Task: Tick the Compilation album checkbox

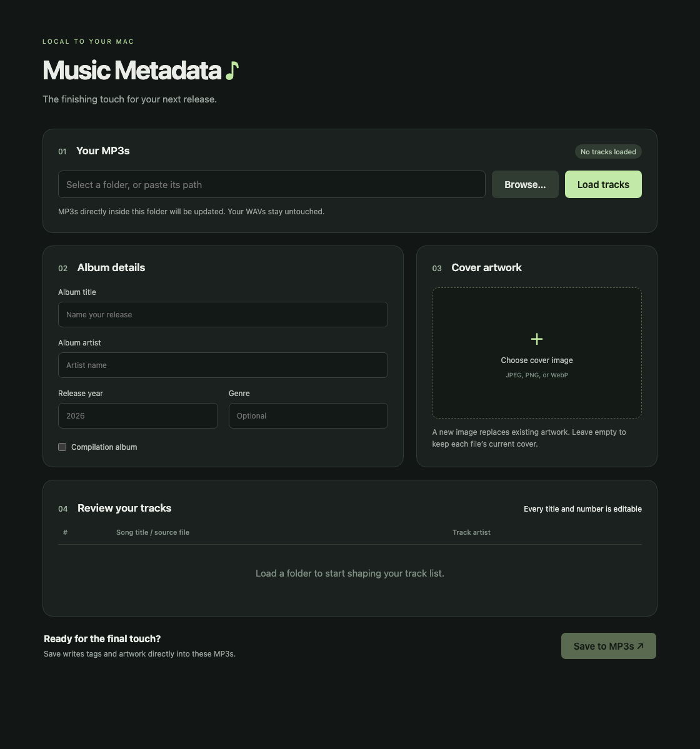Action: [62, 447]
